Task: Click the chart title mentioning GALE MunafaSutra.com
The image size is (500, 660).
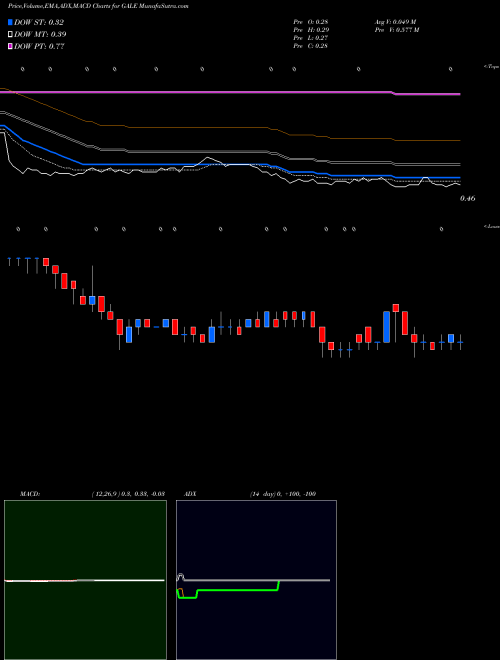Action: click(98, 6)
